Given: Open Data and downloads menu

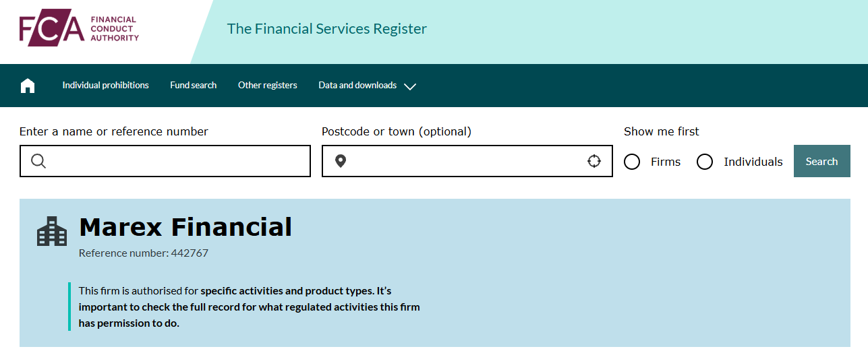Looking at the screenshot, I should 357,86.
